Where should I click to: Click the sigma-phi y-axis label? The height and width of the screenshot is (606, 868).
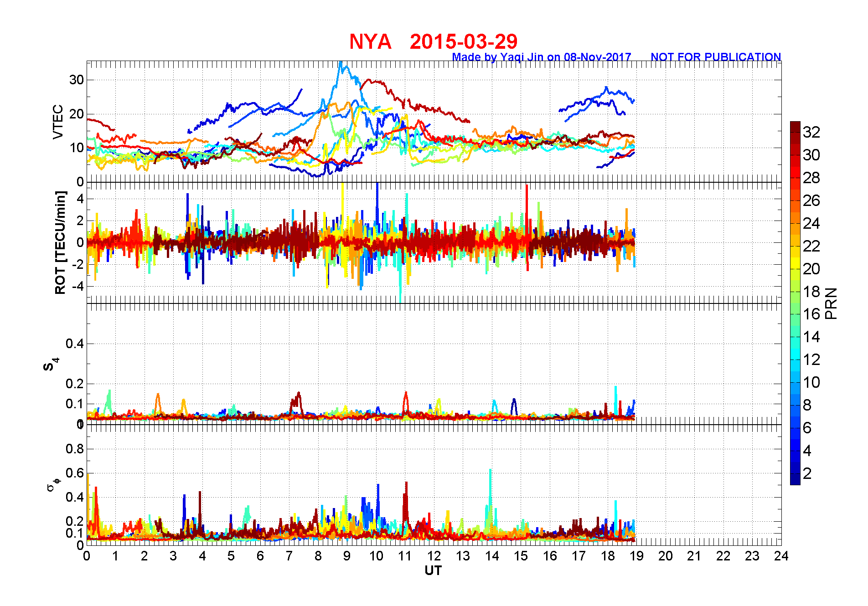click(53, 484)
